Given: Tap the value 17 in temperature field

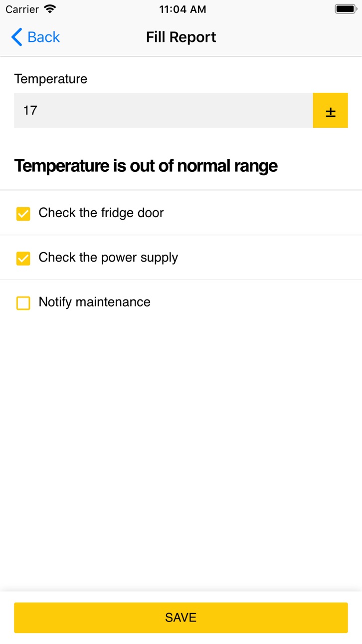Looking at the screenshot, I should pos(30,110).
